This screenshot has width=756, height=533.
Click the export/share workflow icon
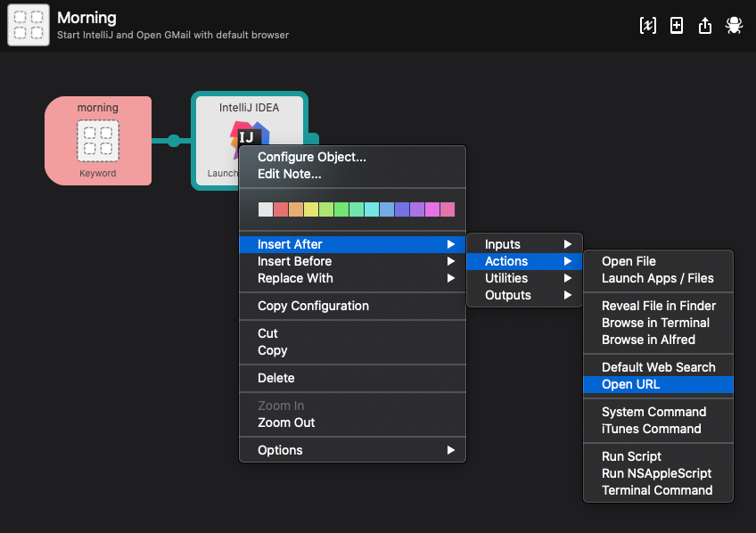[x=705, y=26]
